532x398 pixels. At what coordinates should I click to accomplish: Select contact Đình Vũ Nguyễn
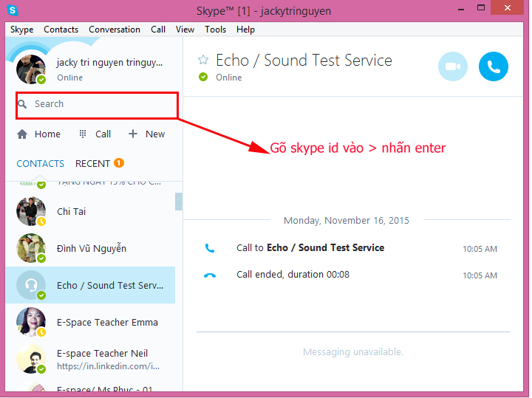point(91,249)
